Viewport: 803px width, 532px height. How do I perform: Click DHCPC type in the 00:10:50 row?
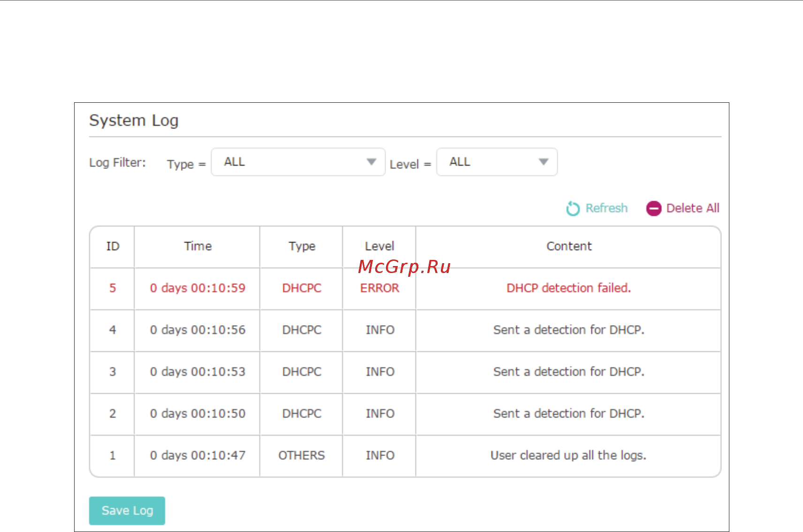[x=302, y=413]
